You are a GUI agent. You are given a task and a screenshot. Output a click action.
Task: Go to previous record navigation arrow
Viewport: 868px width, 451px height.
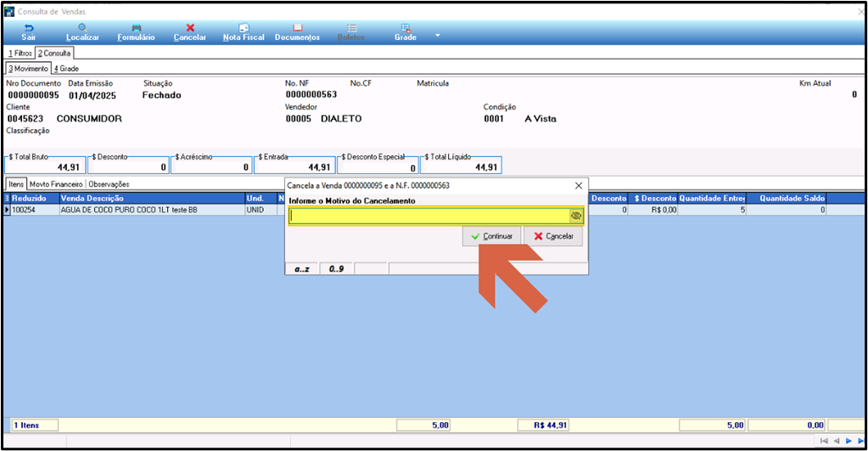pyautogui.click(x=837, y=441)
